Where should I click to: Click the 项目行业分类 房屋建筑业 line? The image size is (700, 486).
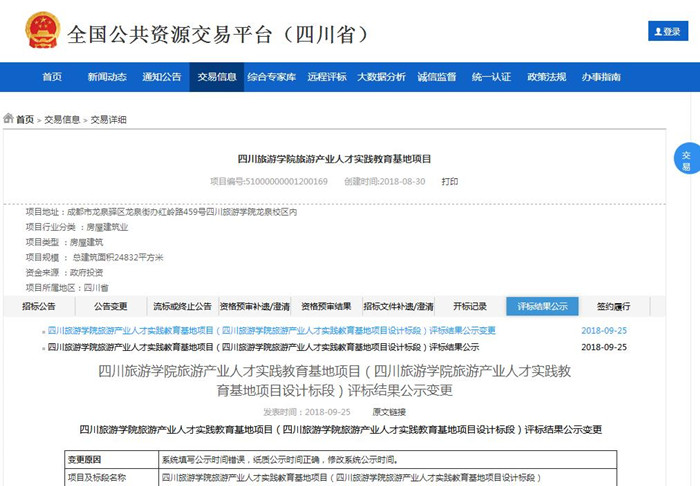pyautogui.click(x=77, y=227)
